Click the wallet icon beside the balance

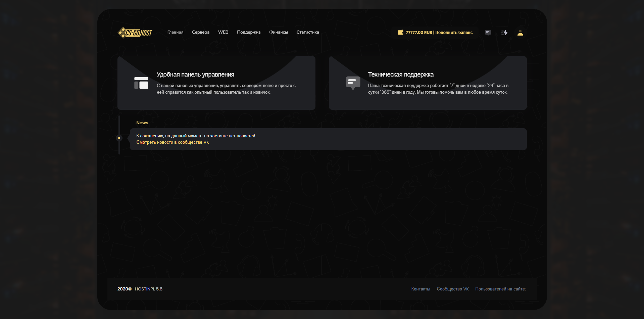click(x=400, y=33)
